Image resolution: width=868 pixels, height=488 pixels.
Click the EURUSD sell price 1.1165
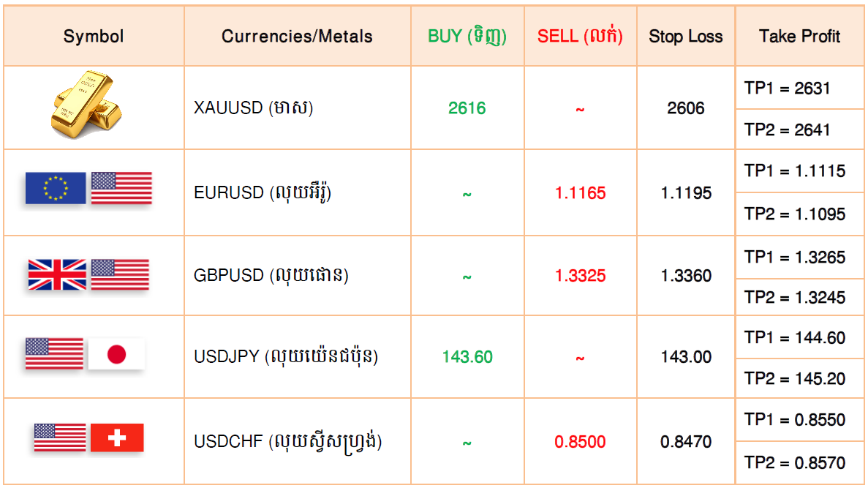(580, 192)
